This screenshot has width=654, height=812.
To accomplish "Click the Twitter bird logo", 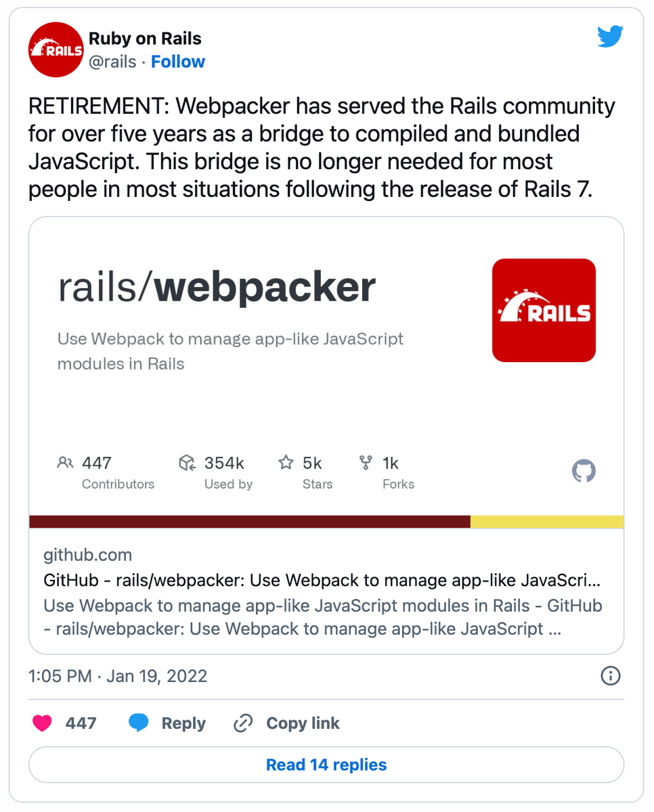I will coord(610,37).
